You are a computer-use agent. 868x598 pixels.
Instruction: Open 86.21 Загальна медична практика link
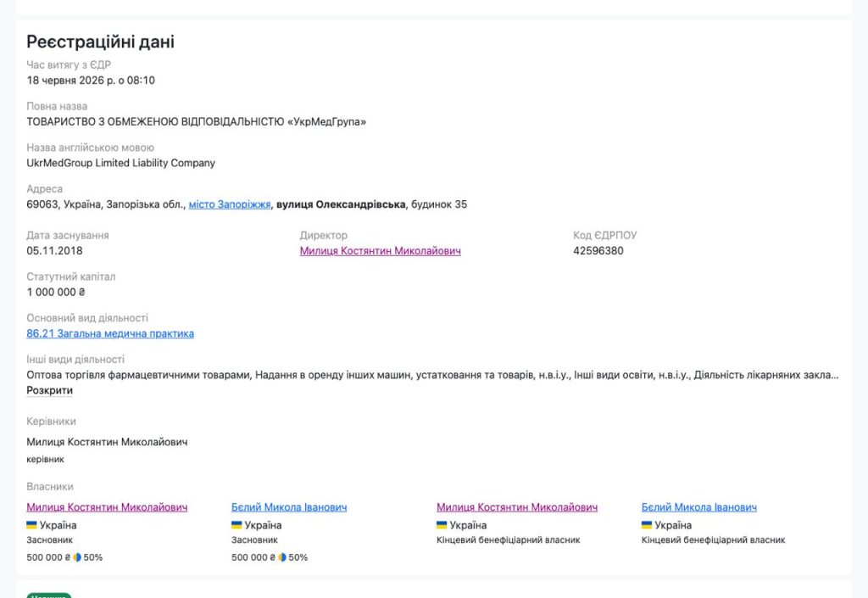[110, 333]
